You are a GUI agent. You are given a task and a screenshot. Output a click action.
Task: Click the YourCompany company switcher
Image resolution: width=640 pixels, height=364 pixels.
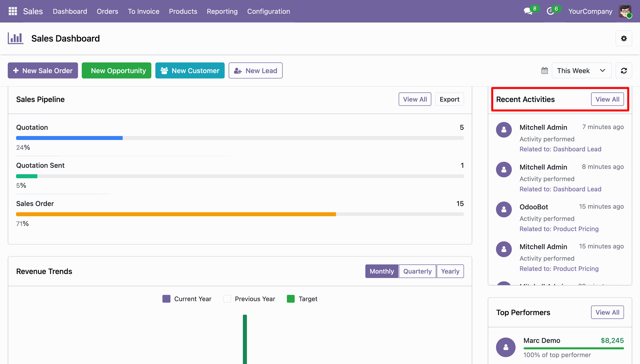coord(590,11)
